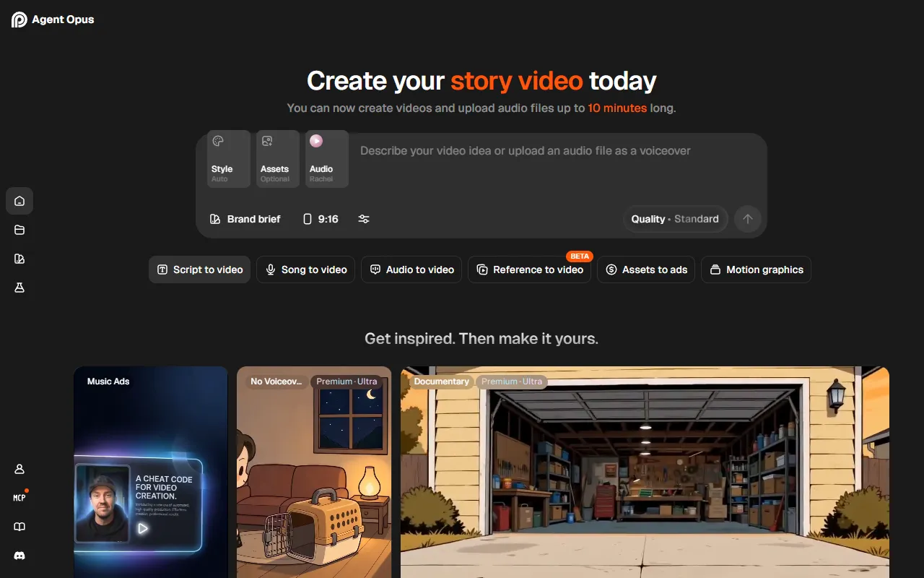The width and height of the screenshot is (924, 578).
Task: Click Premium Ultra badge on Documentary card
Action: (x=512, y=381)
